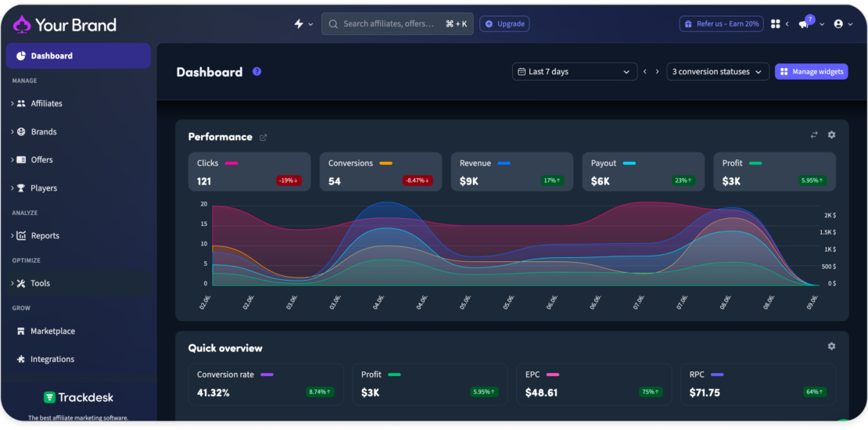This screenshot has height=430, width=868.
Task: Open Performance widget gear settings
Action: tap(831, 134)
